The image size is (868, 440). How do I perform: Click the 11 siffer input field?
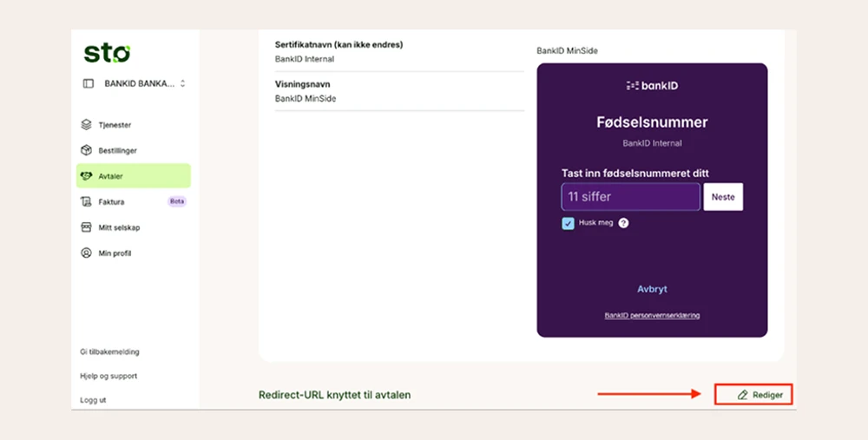630,196
